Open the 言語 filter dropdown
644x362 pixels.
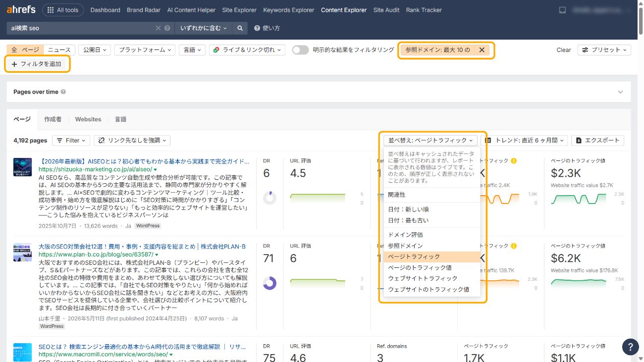click(x=192, y=50)
